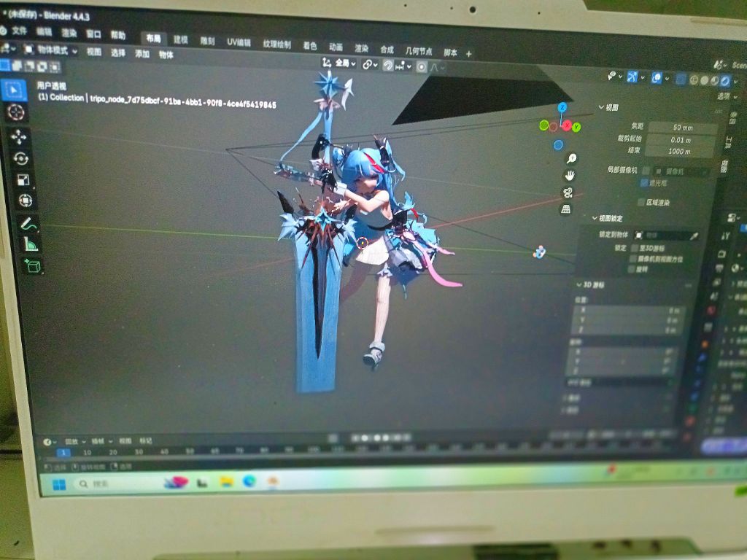The height and width of the screenshot is (560, 747).
Task: Switch perspective/orthographic with grid icon
Action: click(x=566, y=209)
